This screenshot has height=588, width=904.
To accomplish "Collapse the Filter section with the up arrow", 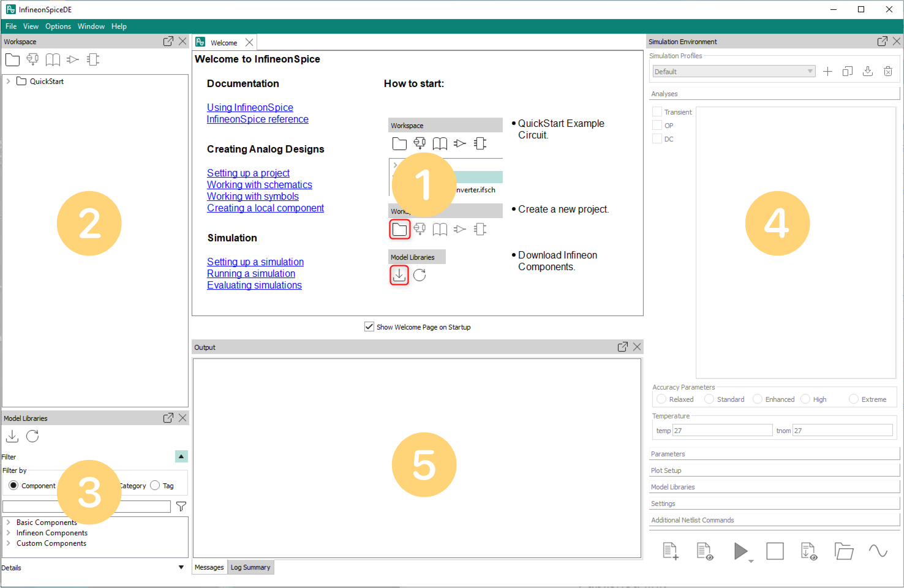I will (181, 456).
